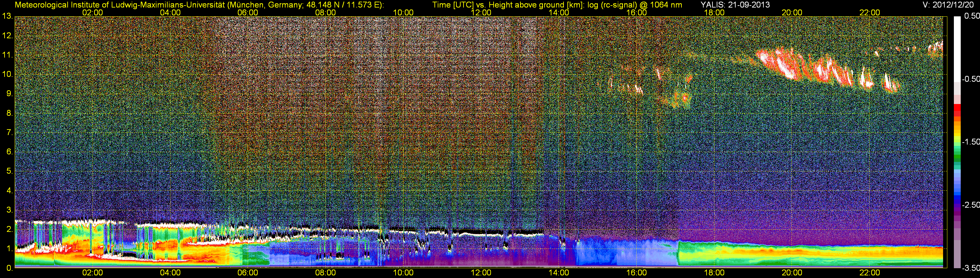Click height axis label '1.'
Image resolution: width=980 pixels, height=278 pixels.
pyautogui.click(x=9, y=248)
